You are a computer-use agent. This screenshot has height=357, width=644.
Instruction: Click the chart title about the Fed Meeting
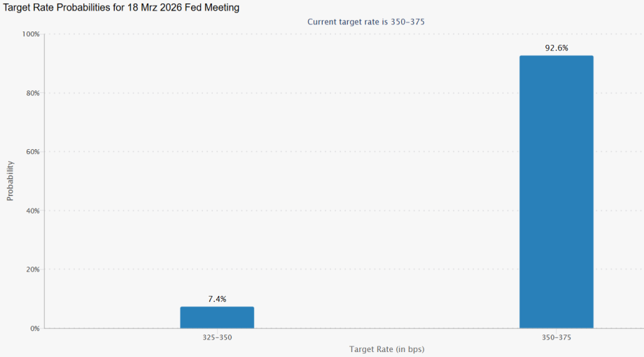click(x=121, y=7)
